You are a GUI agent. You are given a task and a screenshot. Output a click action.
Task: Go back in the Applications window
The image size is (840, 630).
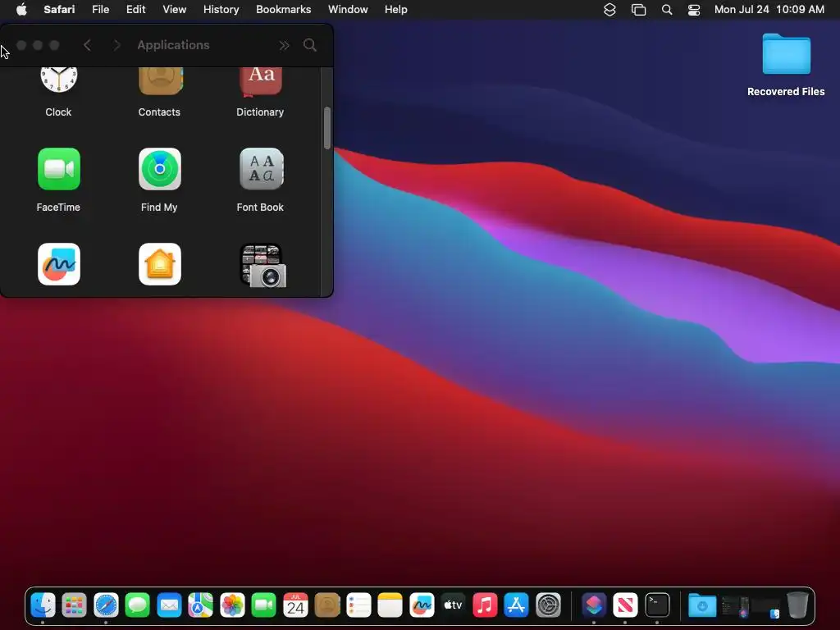coord(87,45)
